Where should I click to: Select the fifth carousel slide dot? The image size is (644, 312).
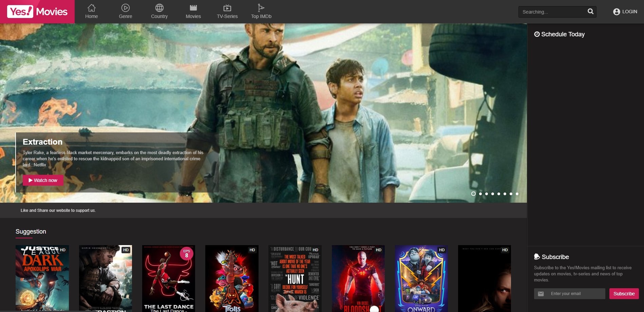[x=499, y=194]
